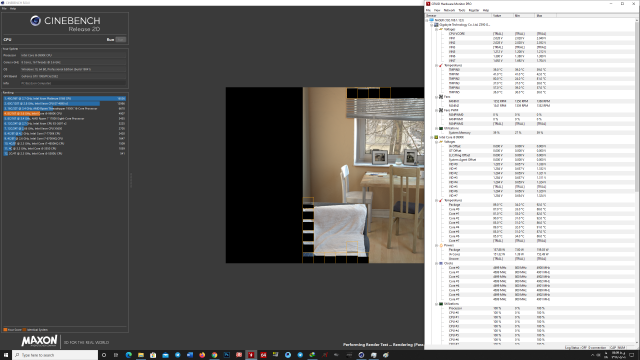Switch to Cinebench taskbar icon
640x360 pixels.
361,355
